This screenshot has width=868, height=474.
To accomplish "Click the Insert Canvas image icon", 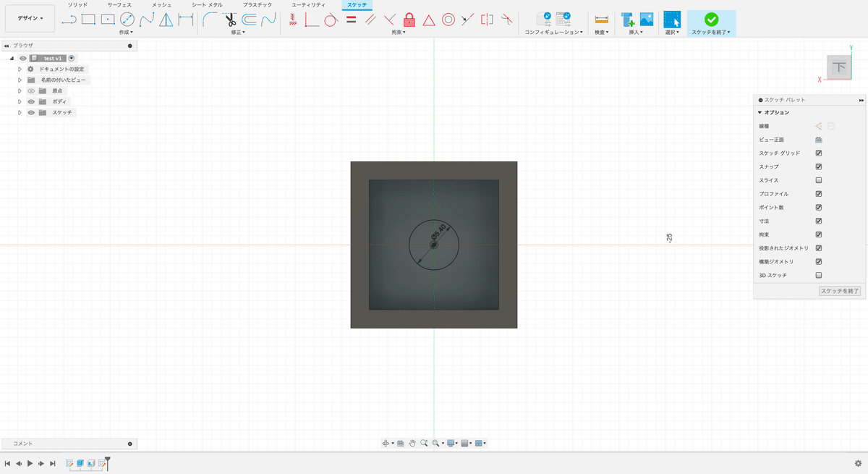I will pos(647,20).
